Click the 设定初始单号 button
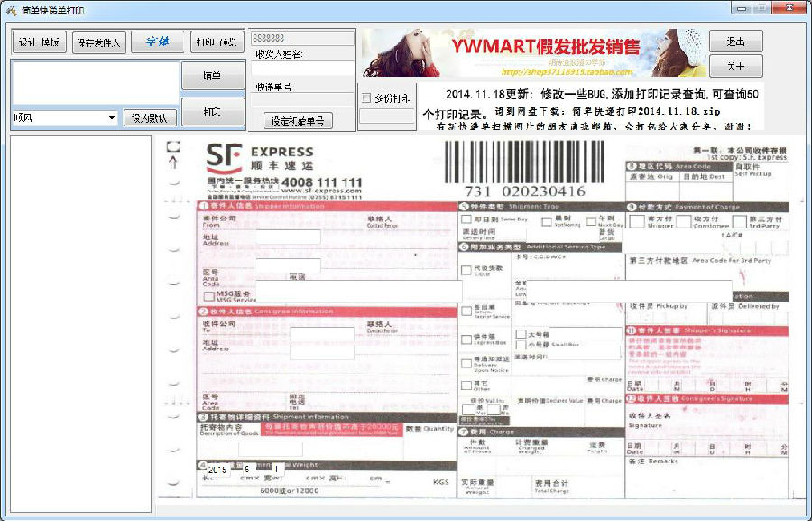Viewport: 812px width, 521px height. 298,120
